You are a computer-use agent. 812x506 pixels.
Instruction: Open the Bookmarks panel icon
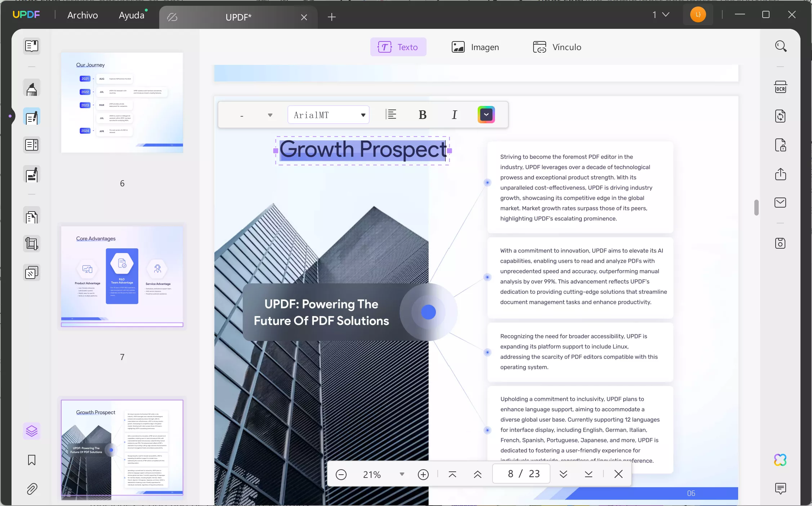[x=32, y=460]
